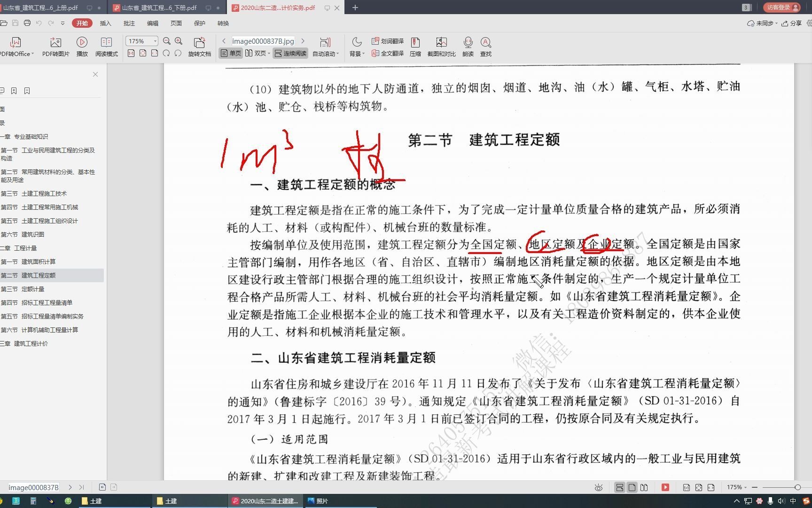812x508 pixels.
Task: Go to previous page arrow
Action: [x=224, y=41]
